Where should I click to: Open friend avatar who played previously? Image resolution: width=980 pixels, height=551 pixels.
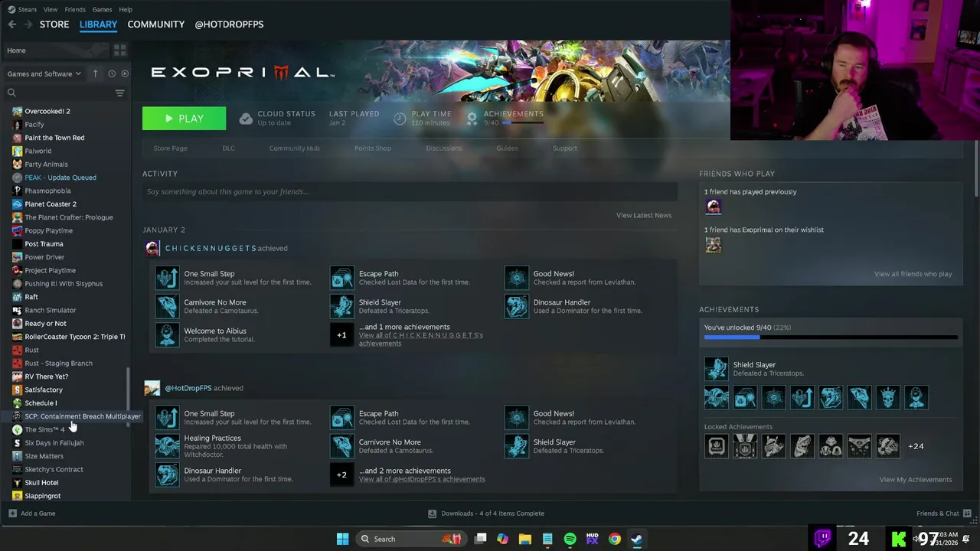tap(713, 207)
